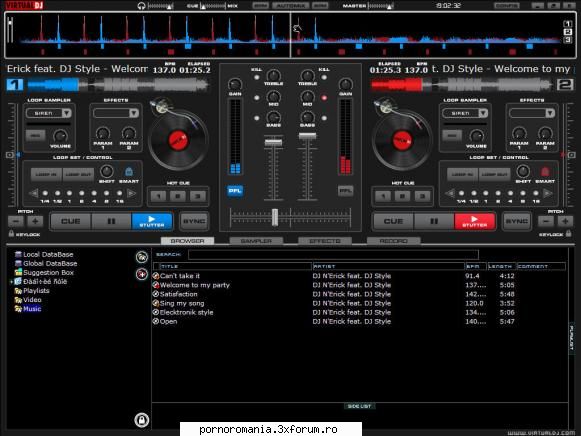
Task: Pause deck 1 playback
Action: coord(111,221)
